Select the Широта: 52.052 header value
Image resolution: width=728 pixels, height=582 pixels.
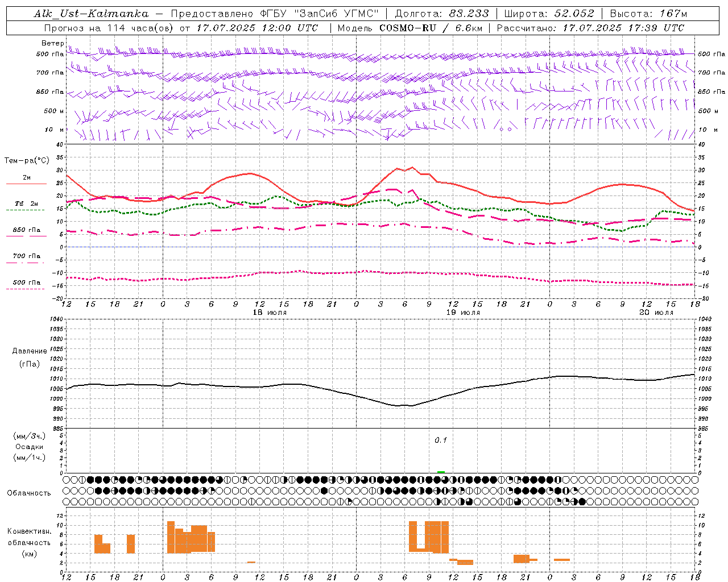[x=549, y=14]
